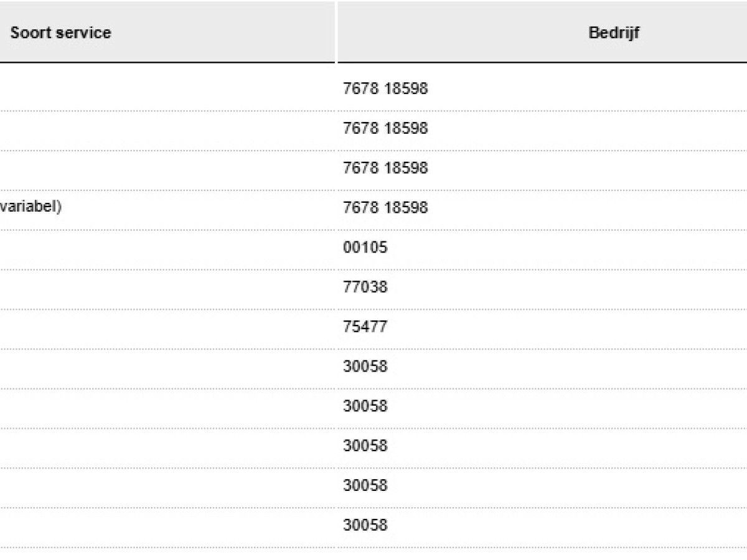Click Soort service cell beside 75477
747x560 pixels.
tap(168, 327)
